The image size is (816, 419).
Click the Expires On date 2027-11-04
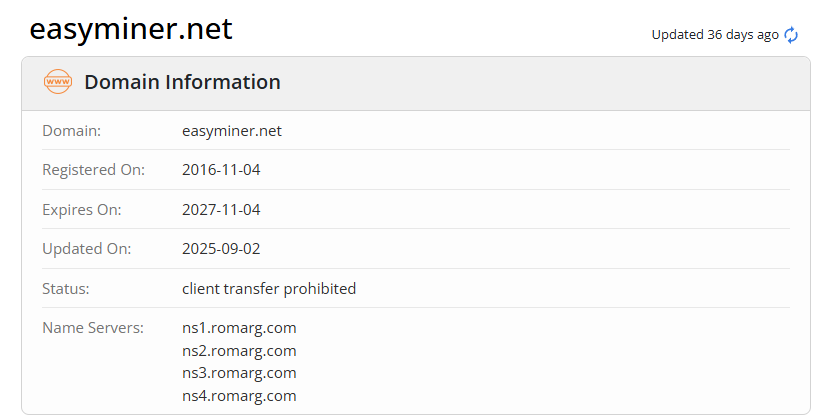click(221, 210)
